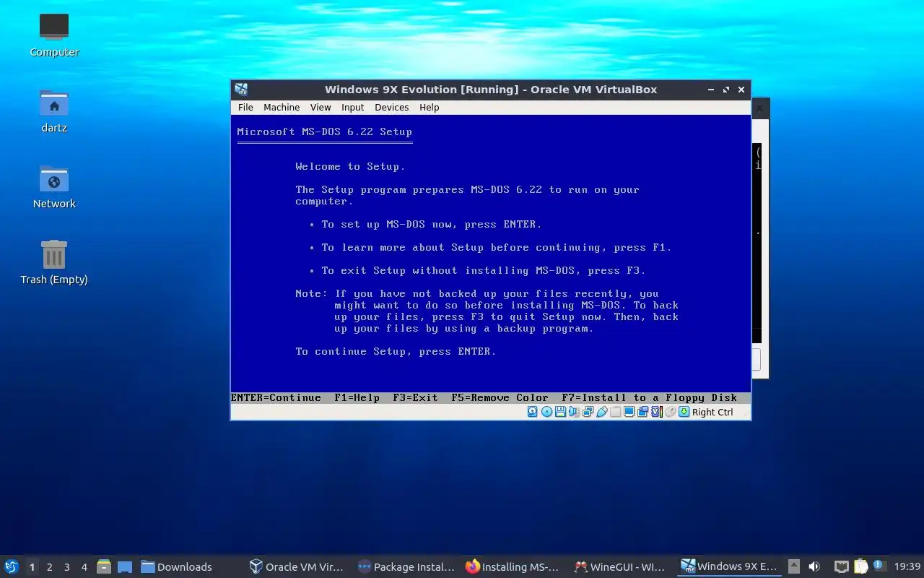Click the file archive drawer taskbar icon

pyautogui.click(x=104, y=567)
